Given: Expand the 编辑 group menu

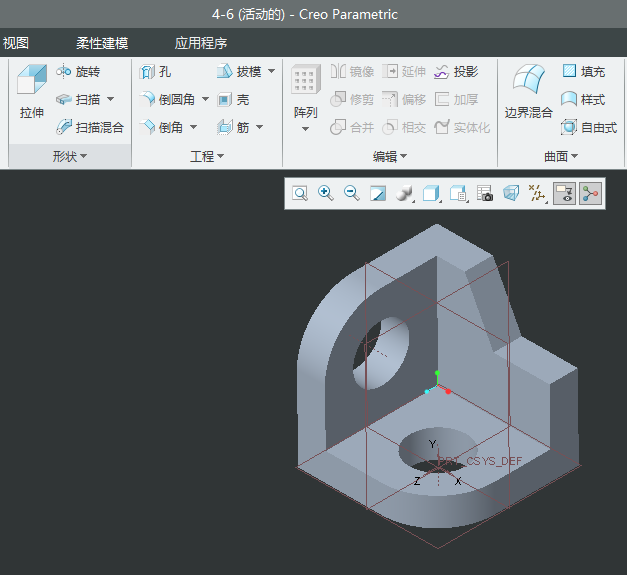Looking at the screenshot, I should (390, 156).
